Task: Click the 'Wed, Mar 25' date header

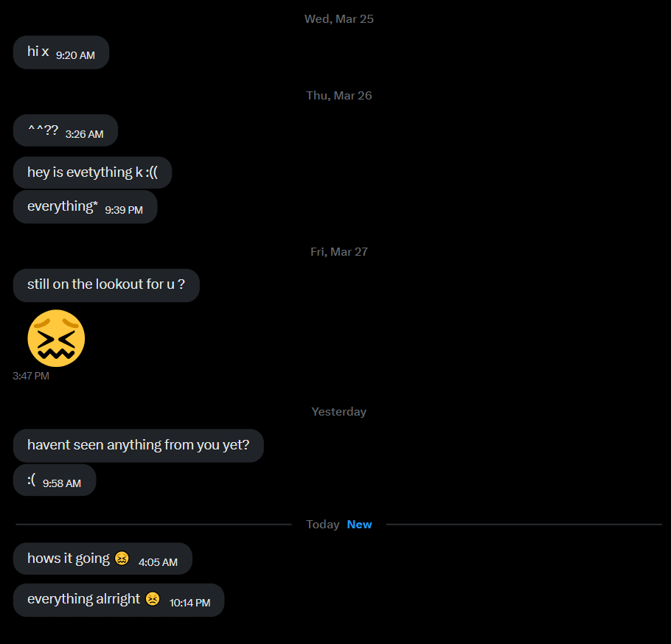Action: point(339,19)
